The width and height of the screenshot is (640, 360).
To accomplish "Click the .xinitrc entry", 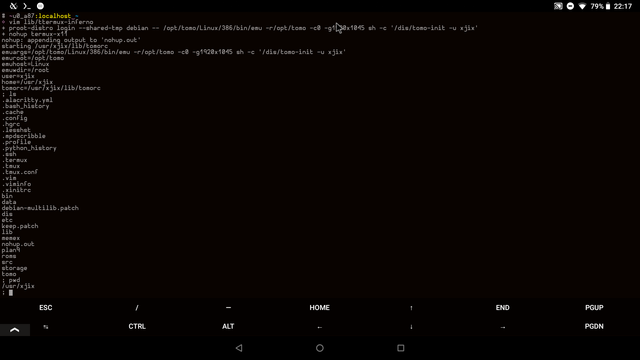I will (x=16, y=190).
